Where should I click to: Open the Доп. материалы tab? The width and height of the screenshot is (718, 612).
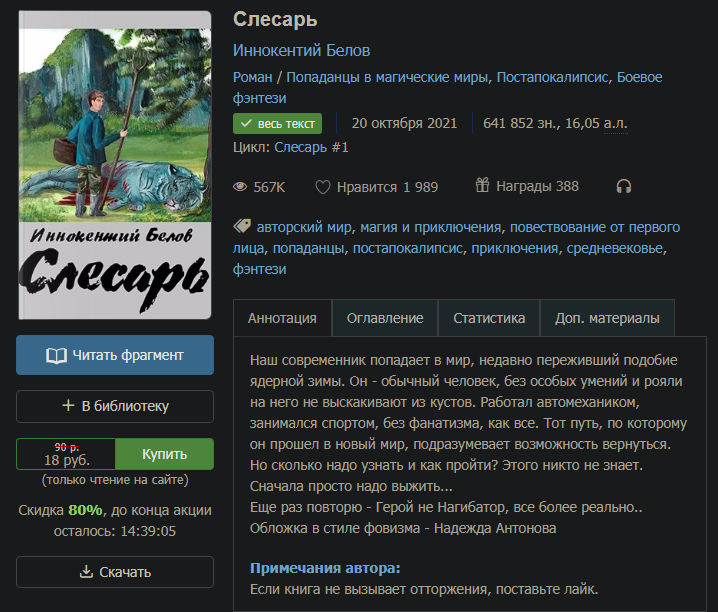pyautogui.click(x=607, y=318)
